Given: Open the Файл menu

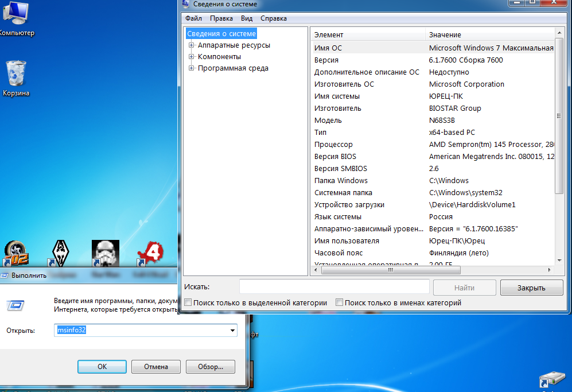Looking at the screenshot, I should click(x=193, y=18).
